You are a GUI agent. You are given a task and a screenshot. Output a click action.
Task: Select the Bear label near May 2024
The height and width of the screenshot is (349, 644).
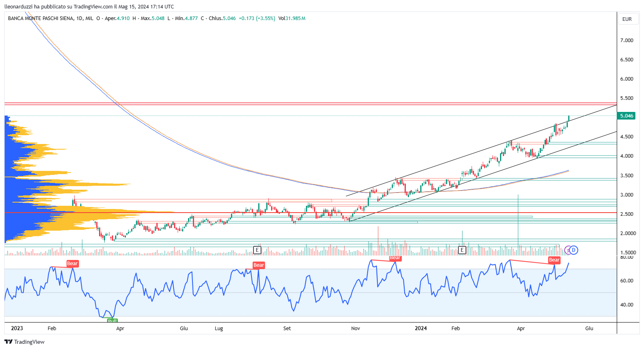(554, 260)
